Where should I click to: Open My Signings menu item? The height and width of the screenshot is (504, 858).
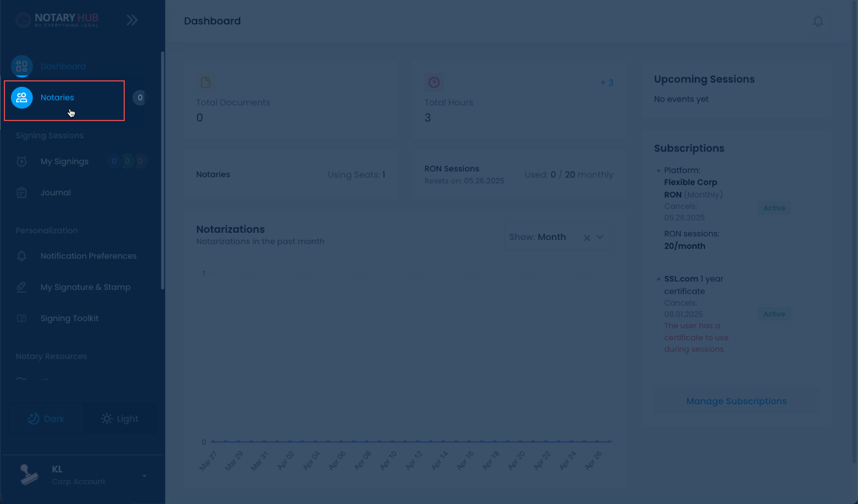64,161
